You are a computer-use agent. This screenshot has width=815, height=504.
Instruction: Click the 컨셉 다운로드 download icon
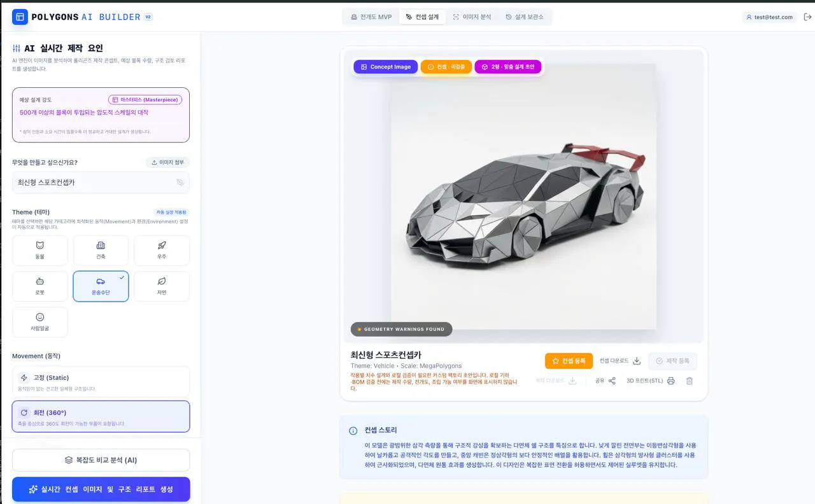[636, 361]
